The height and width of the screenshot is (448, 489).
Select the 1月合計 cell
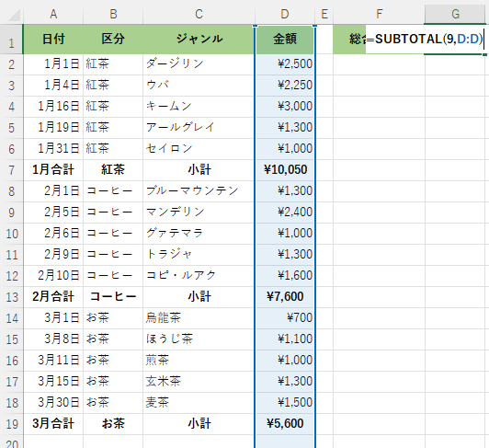coord(53,170)
